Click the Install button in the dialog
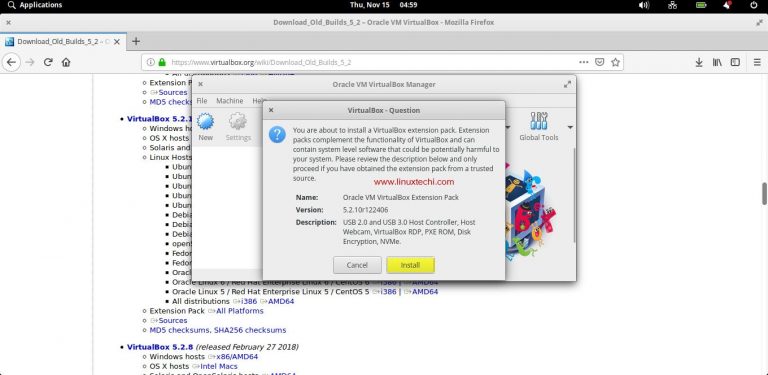768x375 pixels. 410,265
